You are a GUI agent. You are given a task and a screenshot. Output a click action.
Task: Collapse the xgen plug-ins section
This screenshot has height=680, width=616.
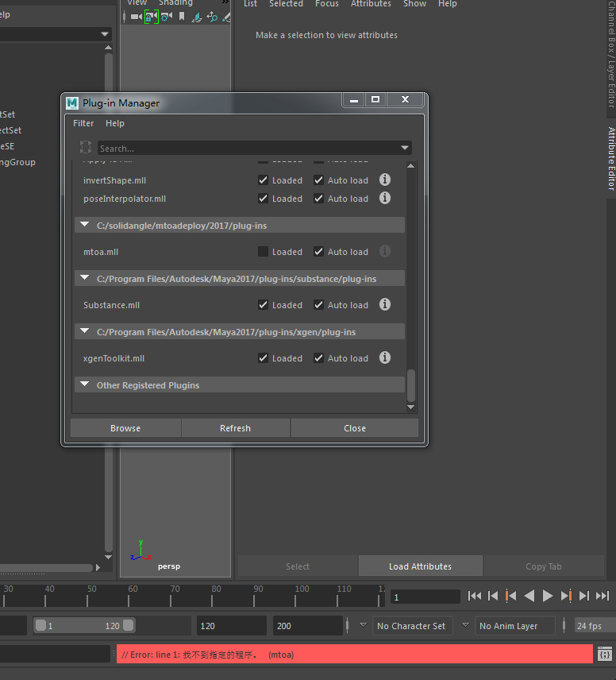[85, 331]
